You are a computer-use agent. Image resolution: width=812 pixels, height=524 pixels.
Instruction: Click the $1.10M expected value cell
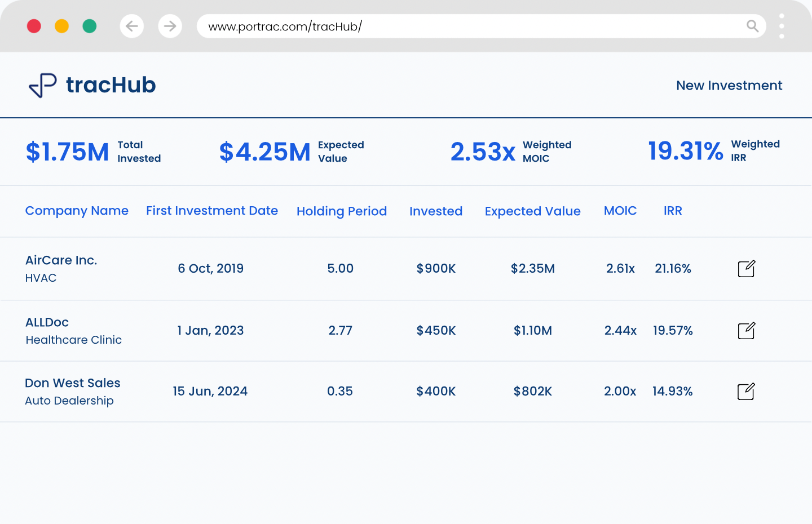click(x=533, y=331)
